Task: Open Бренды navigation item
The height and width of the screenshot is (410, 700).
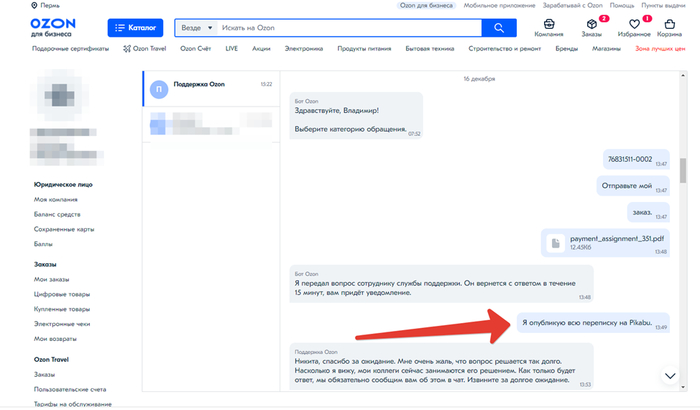Action: 567,49
